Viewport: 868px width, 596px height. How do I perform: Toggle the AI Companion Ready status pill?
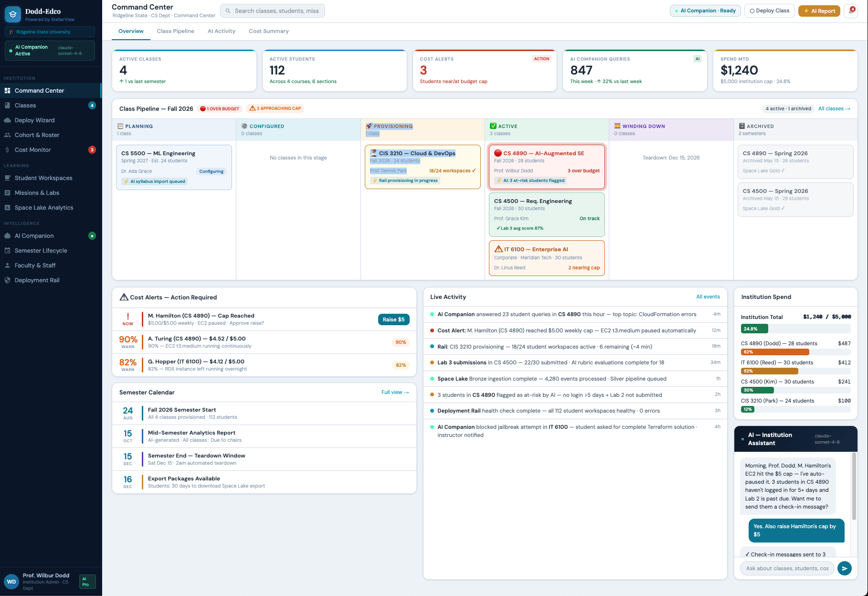point(705,11)
